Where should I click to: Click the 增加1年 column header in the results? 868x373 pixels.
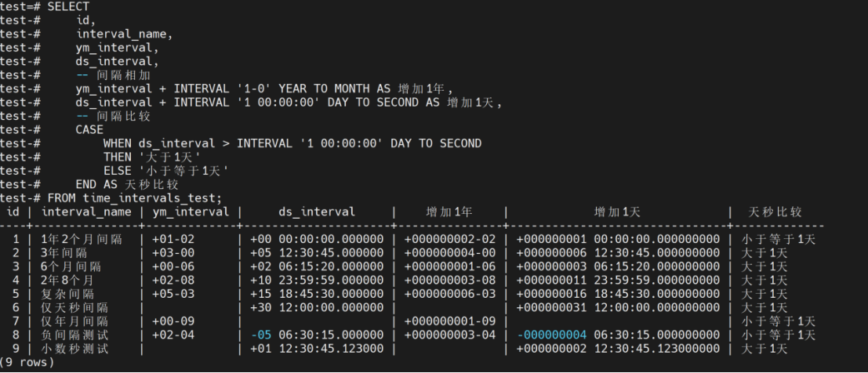coord(450,212)
